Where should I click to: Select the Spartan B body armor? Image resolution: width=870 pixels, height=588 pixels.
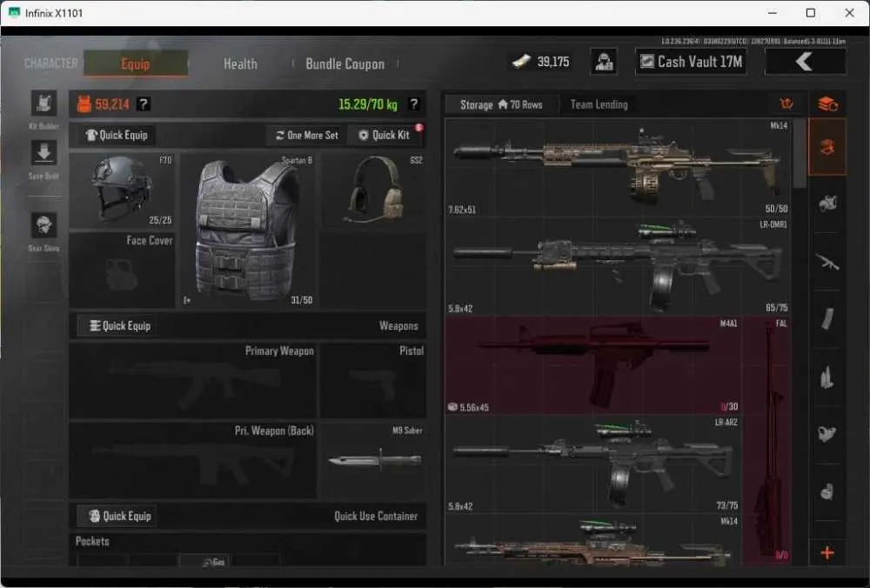247,231
